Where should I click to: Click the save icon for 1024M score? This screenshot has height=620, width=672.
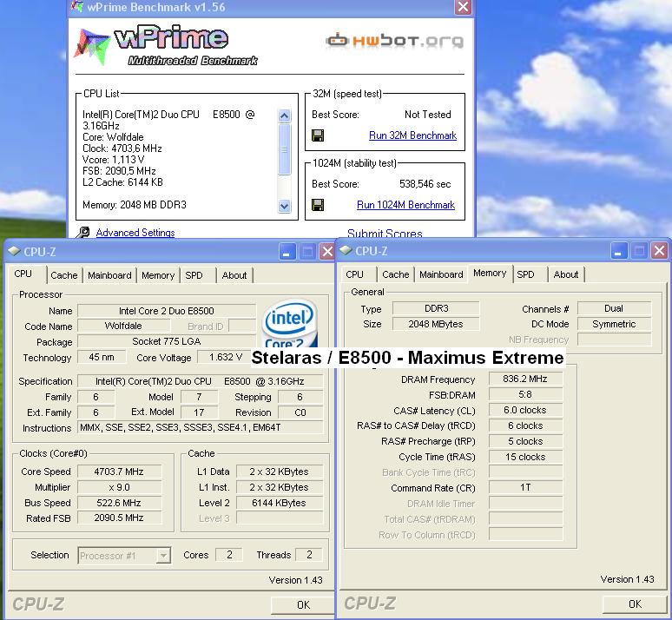(x=318, y=205)
